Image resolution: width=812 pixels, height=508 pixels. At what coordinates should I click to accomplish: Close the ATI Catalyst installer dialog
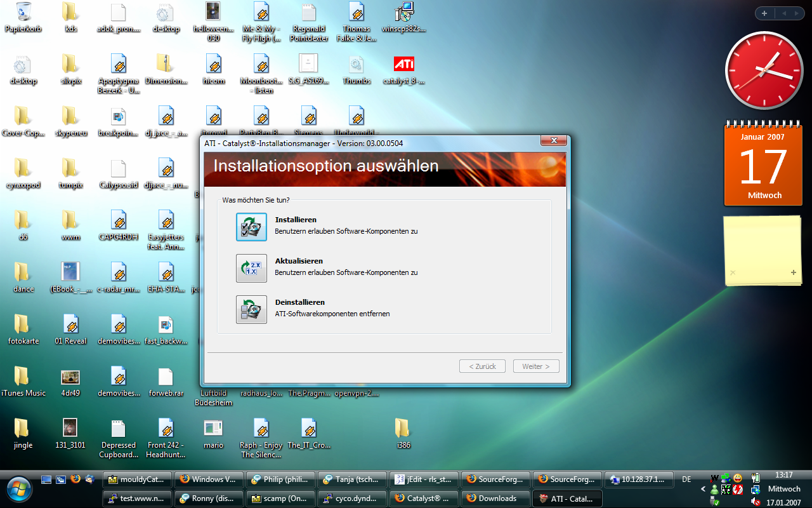click(x=553, y=140)
